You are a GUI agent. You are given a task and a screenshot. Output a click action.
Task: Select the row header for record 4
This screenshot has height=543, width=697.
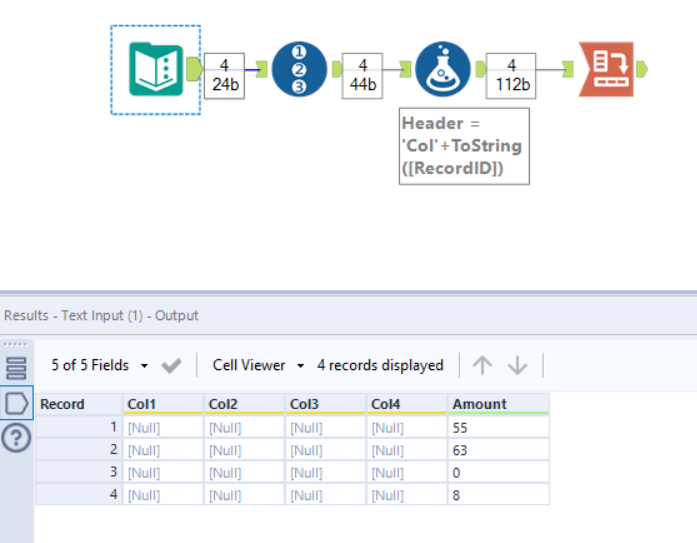(79, 494)
